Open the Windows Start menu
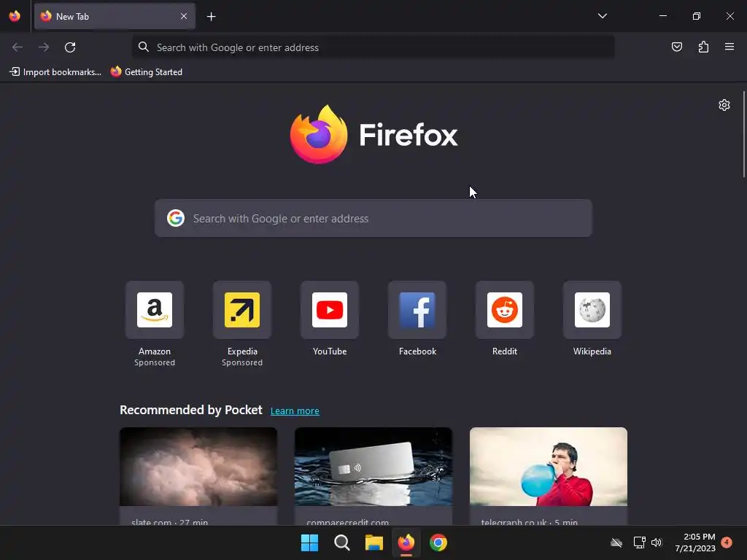 coord(309,542)
